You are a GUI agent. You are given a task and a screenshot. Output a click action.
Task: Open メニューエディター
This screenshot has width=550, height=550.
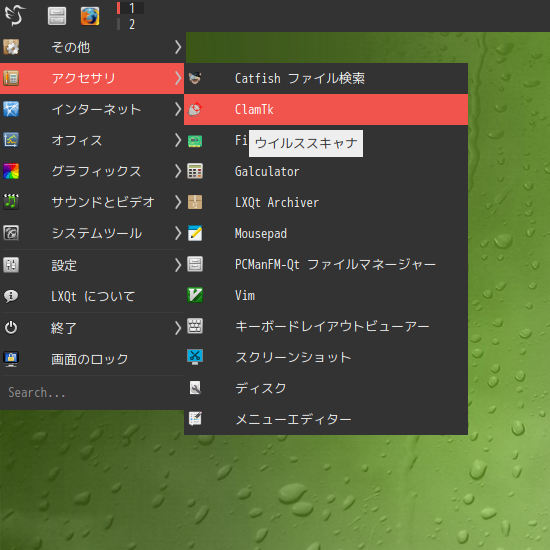pyautogui.click(x=326, y=419)
